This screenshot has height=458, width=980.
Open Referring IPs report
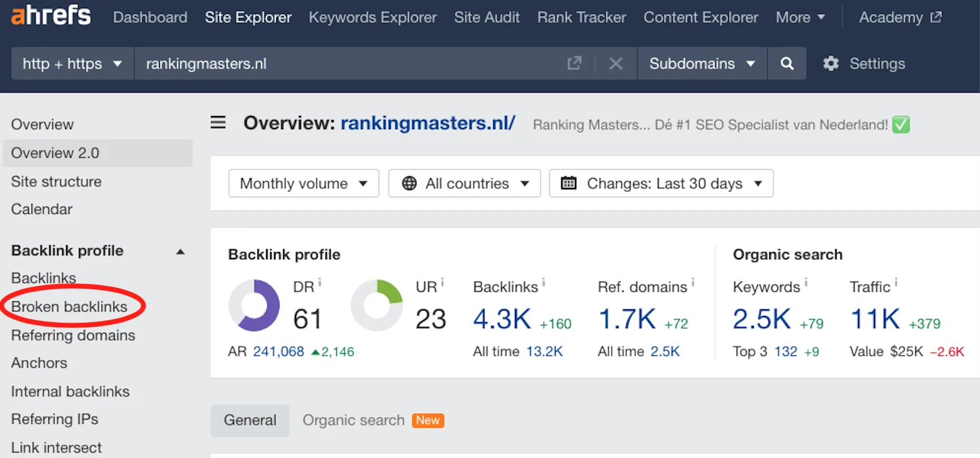pyautogui.click(x=54, y=419)
